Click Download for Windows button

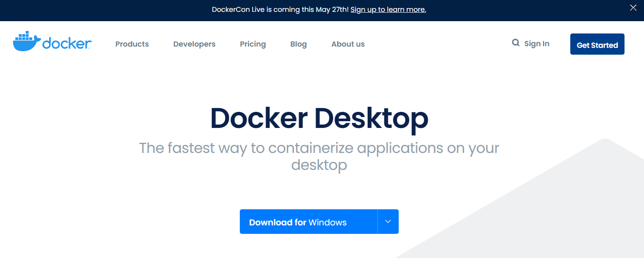click(x=308, y=222)
